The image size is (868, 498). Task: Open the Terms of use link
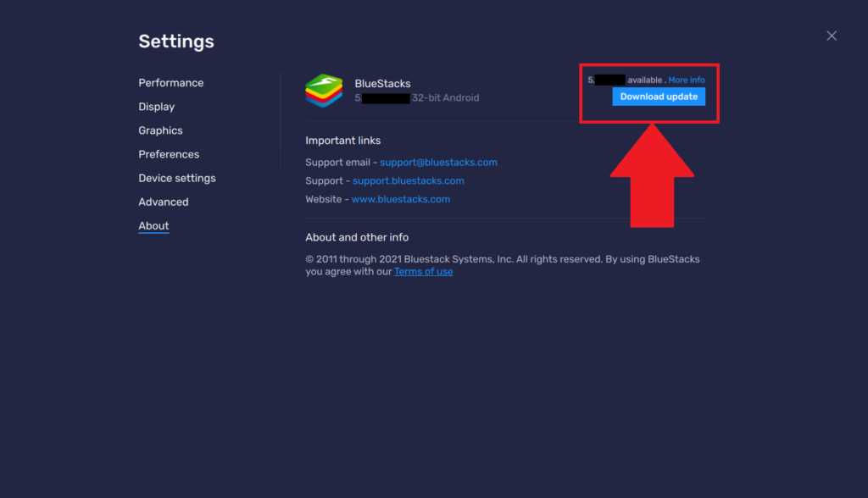click(x=424, y=272)
